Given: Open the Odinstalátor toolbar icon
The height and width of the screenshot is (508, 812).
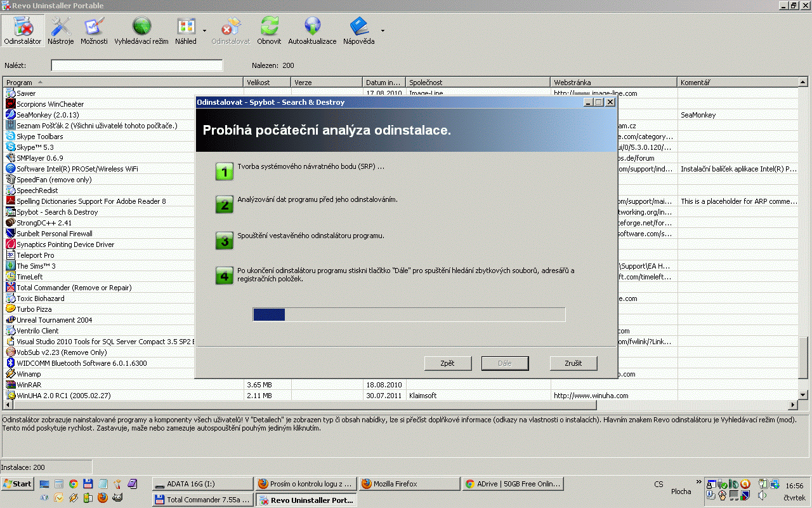Looking at the screenshot, I should (23, 30).
